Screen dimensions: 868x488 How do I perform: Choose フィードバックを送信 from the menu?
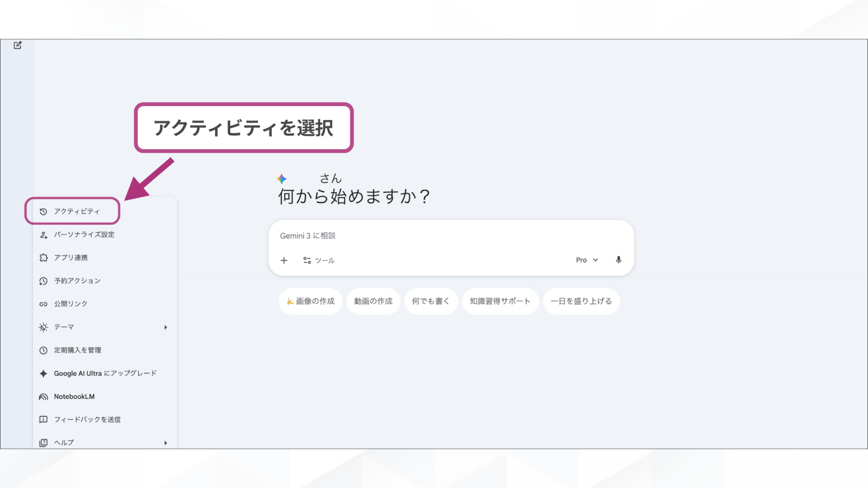[87, 419]
